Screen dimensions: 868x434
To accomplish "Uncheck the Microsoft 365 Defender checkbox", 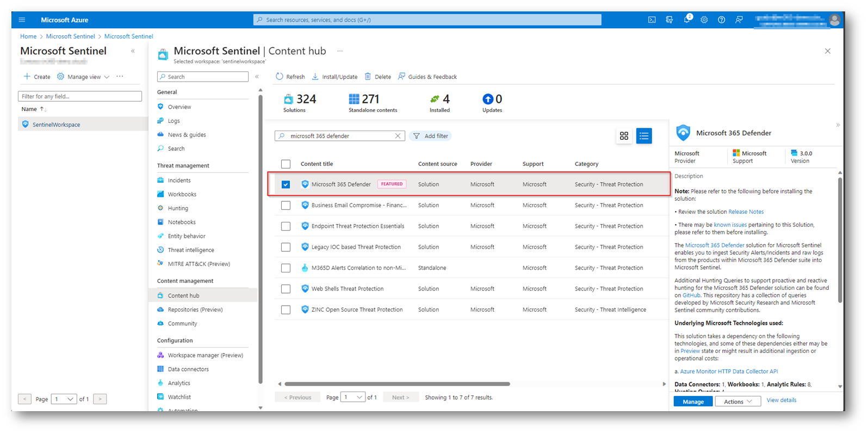I will [x=286, y=184].
